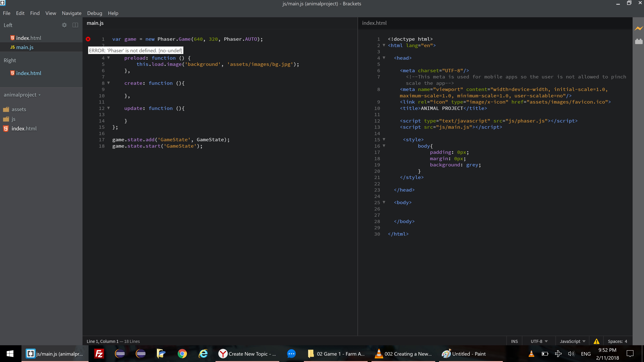644x362 pixels.
Task: Open the Yandex Create New Topic window
Action: click(x=247, y=354)
